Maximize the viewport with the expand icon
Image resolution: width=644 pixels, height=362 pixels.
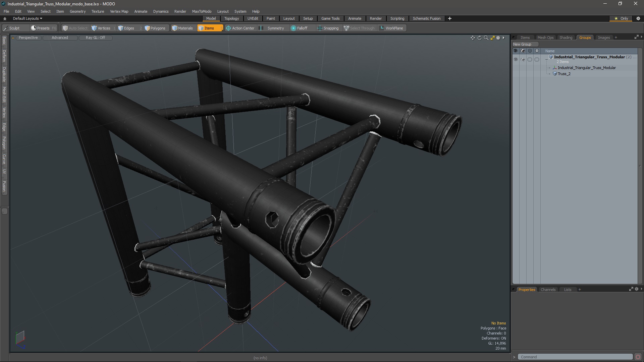click(492, 38)
